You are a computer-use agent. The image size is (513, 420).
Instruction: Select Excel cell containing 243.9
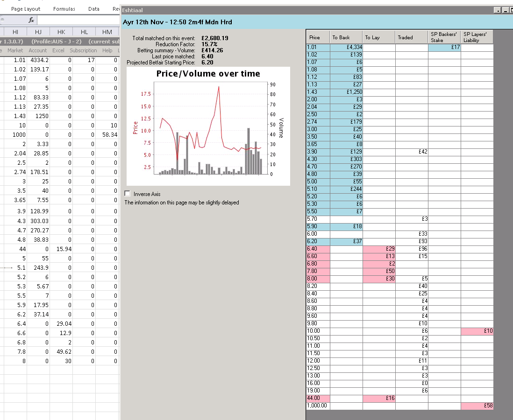click(x=38, y=268)
